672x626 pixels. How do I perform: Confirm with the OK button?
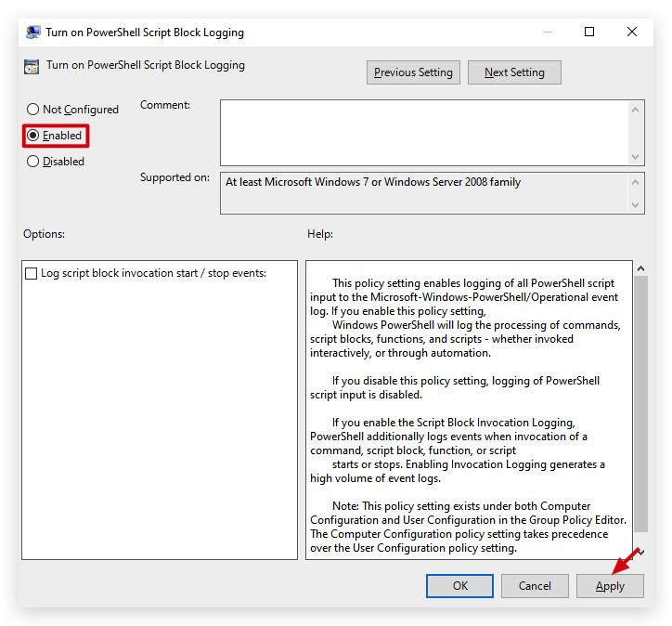459,586
